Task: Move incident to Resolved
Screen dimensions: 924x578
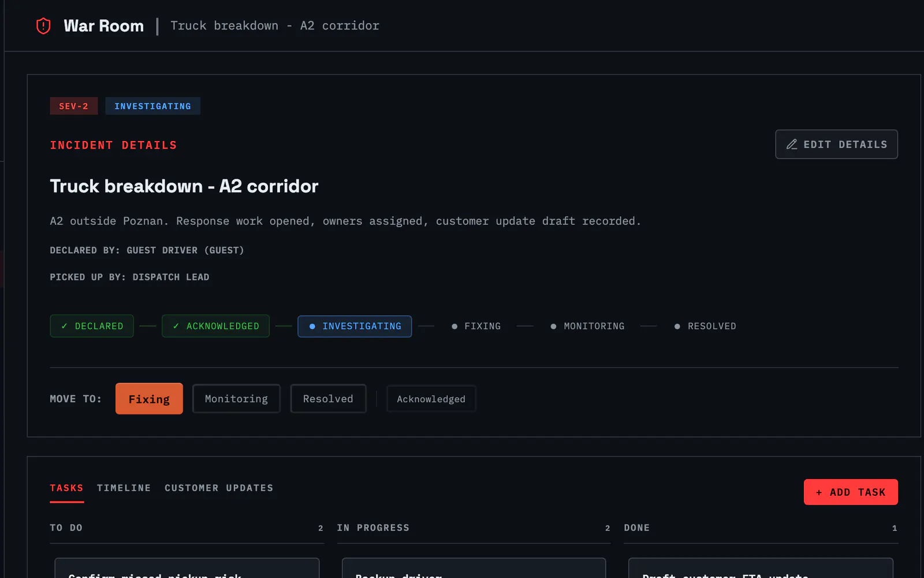Action: 328,399
